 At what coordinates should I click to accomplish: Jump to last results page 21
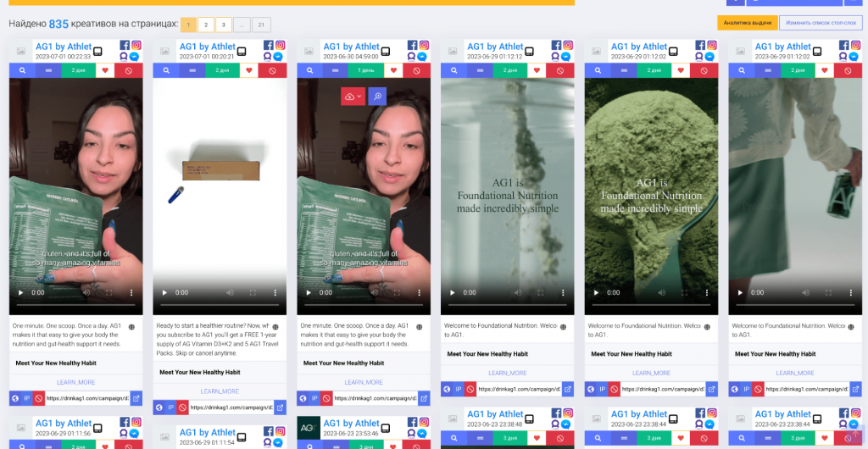pos(261,25)
